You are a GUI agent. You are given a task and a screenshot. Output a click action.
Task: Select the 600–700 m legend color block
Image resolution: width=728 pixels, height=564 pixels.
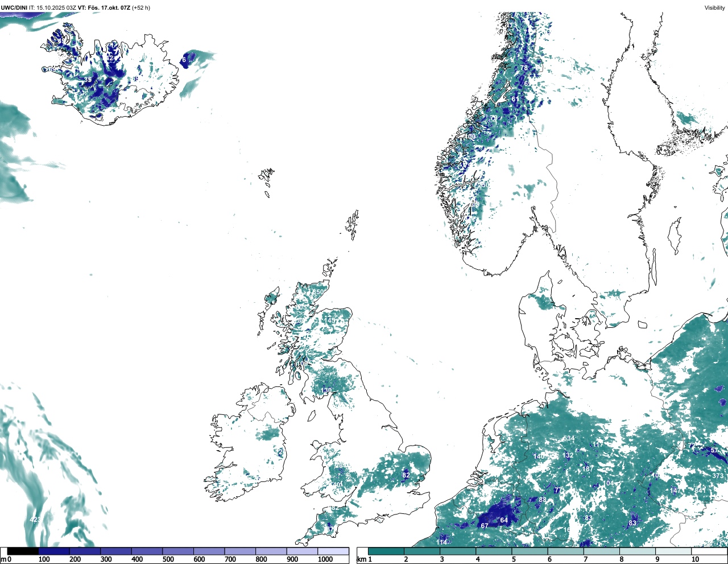(x=209, y=551)
